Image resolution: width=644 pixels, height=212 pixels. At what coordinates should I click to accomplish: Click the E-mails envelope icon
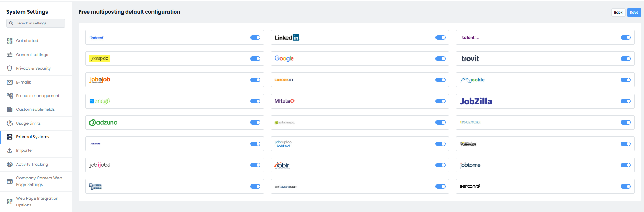(10, 82)
